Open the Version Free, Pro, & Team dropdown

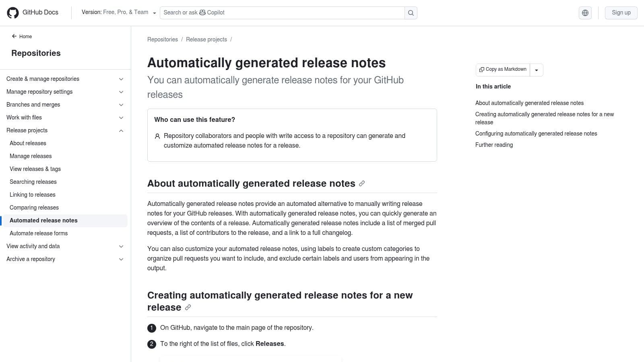pos(119,12)
